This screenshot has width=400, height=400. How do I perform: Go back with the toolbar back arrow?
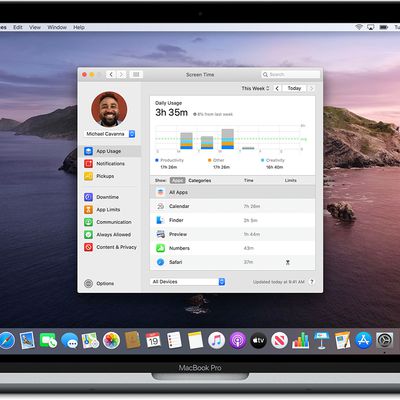pyautogui.click(x=111, y=74)
